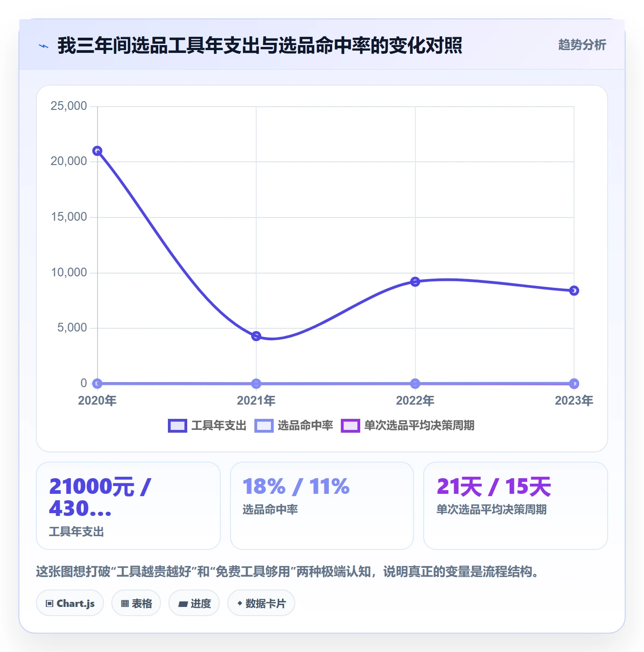This screenshot has width=644, height=652.
Task: Click the 21天 / 15天 stat value
Action: 494,486
